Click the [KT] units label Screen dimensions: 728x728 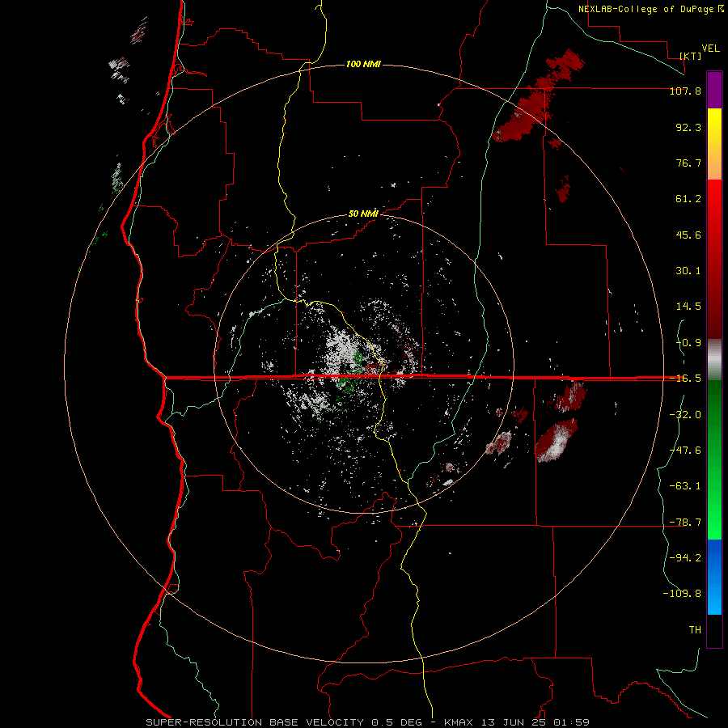691,56
